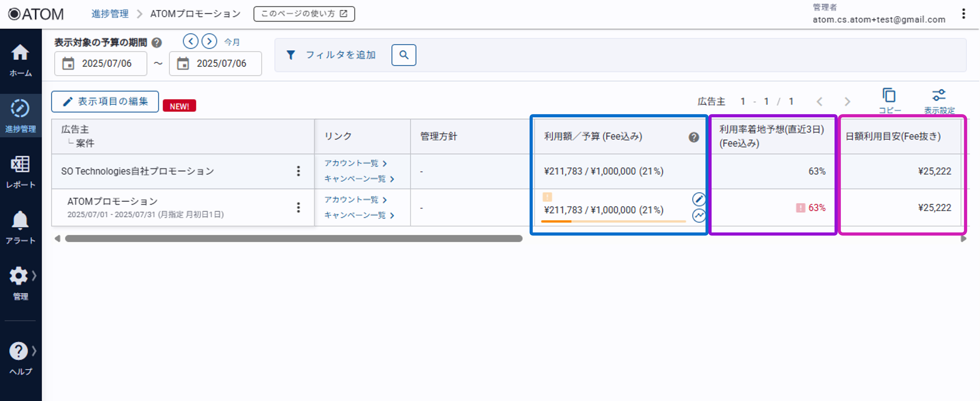Viewport: 980px width, 401px height.
Task: Click 表示項目の編集 button
Action: pyautogui.click(x=105, y=102)
